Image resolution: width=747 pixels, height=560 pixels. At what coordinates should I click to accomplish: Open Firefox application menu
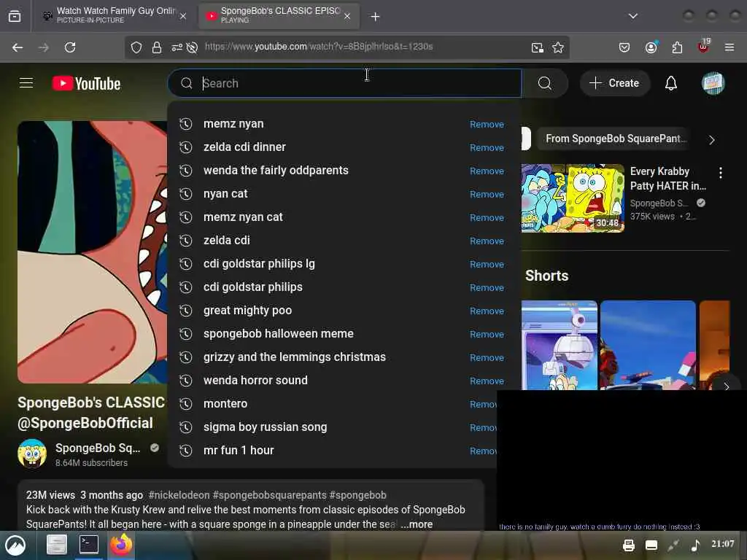tap(729, 47)
